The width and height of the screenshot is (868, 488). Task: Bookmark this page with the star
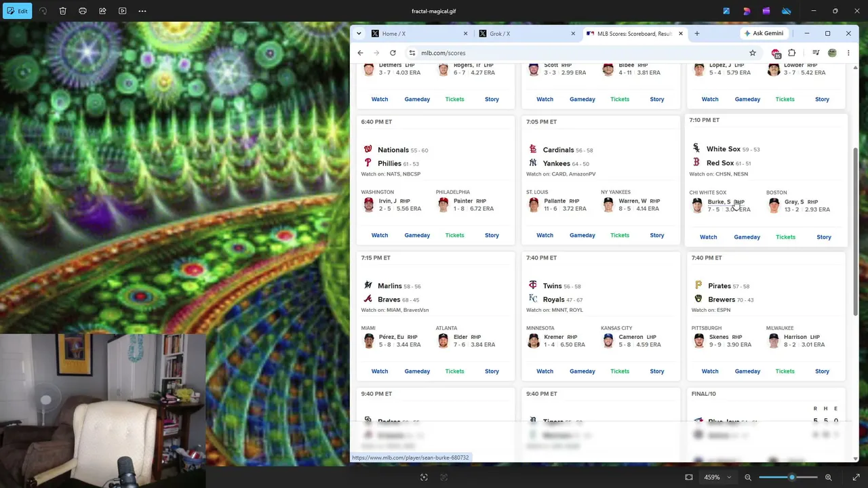pyautogui.click(x=752, y=53)
